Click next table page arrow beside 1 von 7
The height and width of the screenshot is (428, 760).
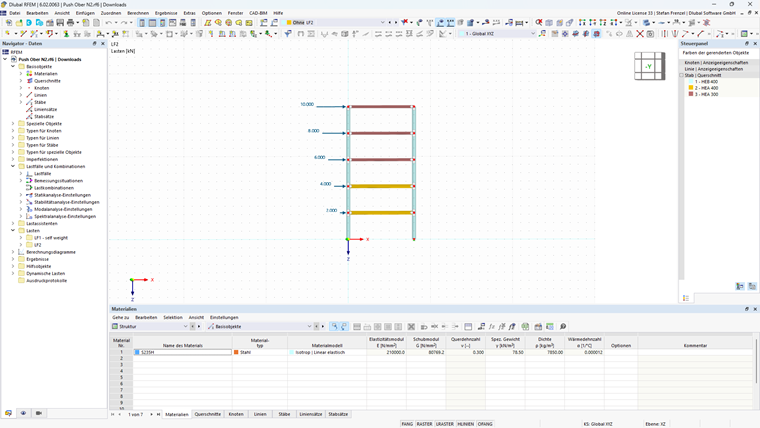(x=151, y=414)
